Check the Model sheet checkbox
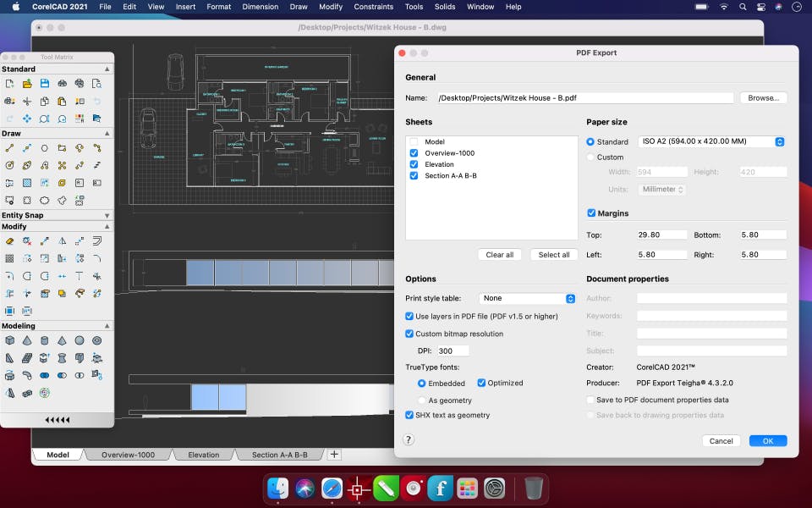The width and height of the screenshot is (812, 508). point(414,142)
